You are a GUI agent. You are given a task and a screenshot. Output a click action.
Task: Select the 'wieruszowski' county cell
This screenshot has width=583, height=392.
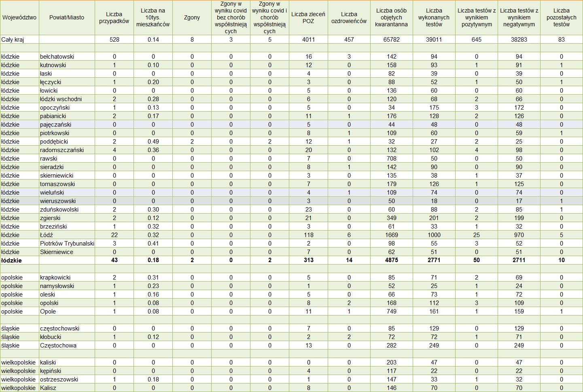click(67, 201)
